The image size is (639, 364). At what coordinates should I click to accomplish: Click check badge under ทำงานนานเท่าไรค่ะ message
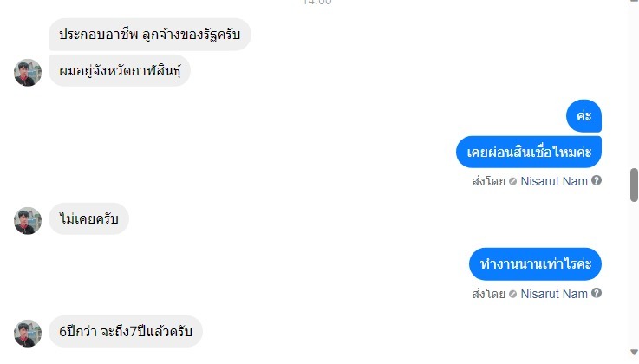(513, 295)
